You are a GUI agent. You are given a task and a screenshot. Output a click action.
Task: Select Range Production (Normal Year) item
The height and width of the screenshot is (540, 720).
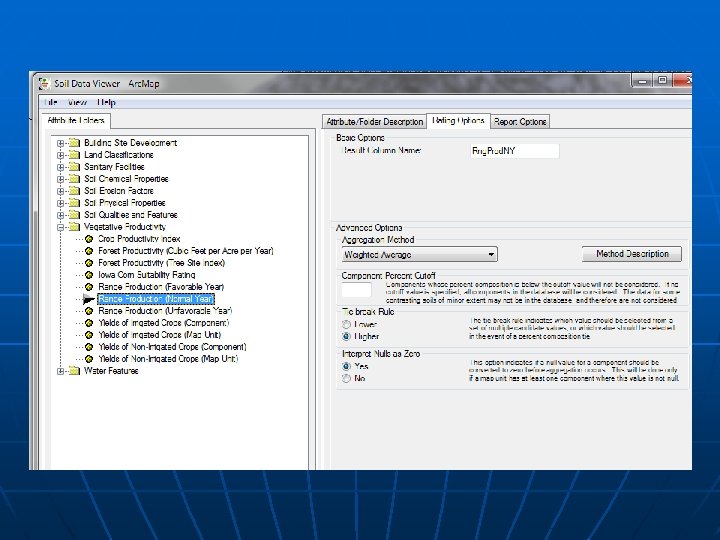(156, 299)
